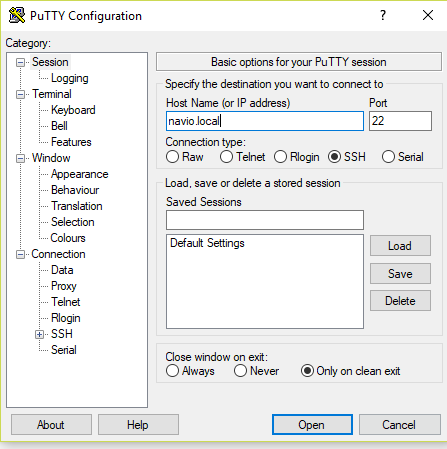Expand the SSH tree node
Image resolution: width=447 pixels, height=449 pixels.
[39, 334]
